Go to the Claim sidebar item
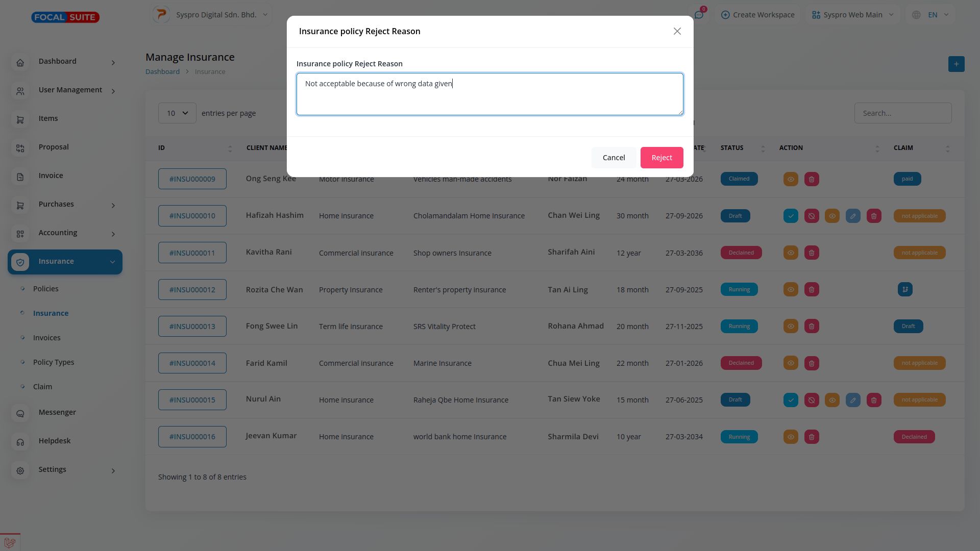 [42, 387]
